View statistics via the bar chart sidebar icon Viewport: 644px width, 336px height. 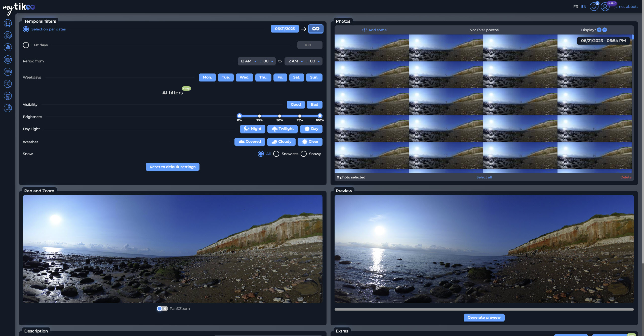[8, 47]
